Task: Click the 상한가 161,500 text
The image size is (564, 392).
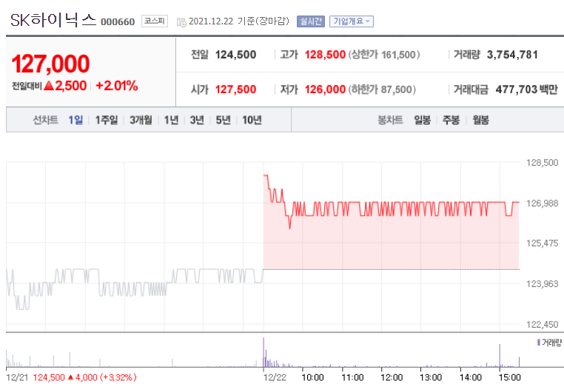Action: pyautogui.click(x=384, y=55)
